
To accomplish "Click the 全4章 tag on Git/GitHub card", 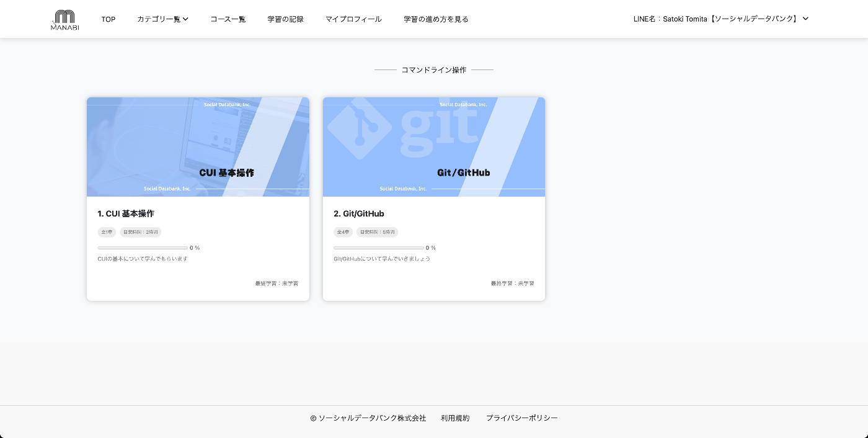I will click(x=343, y=232).
